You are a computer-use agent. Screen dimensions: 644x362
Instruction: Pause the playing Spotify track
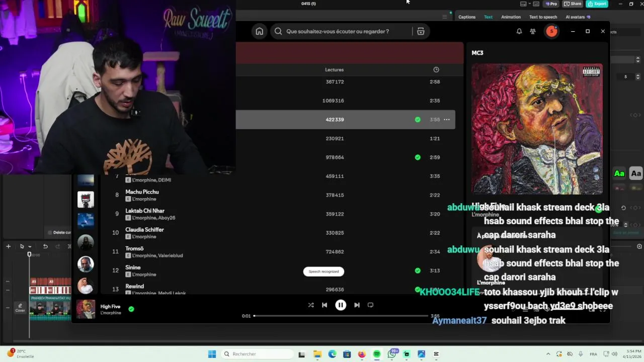tap(341, 305)
